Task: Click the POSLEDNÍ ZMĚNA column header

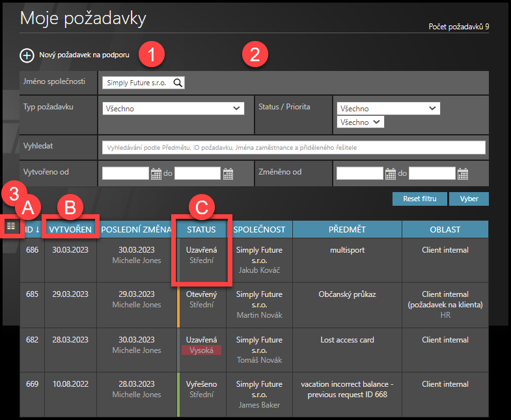Action: (136, 229)
